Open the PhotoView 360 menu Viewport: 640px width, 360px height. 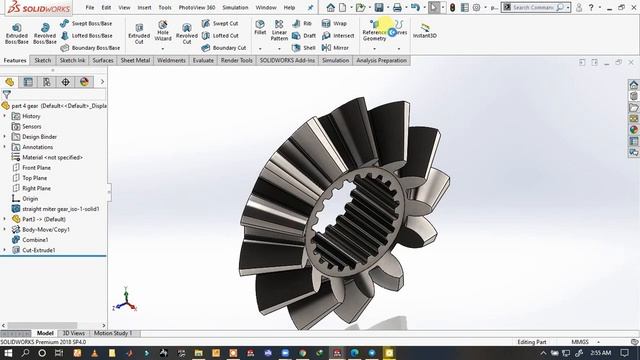click(197, 7)
